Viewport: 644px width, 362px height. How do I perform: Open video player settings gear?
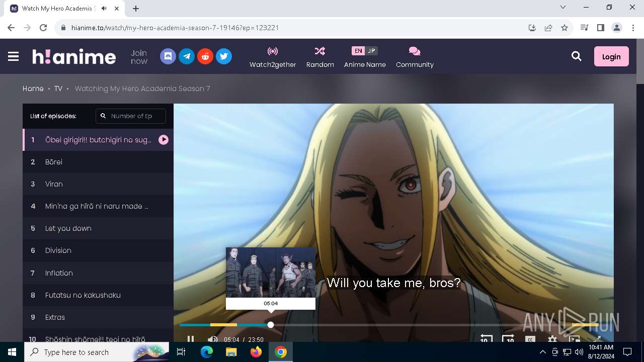[552, 339]
